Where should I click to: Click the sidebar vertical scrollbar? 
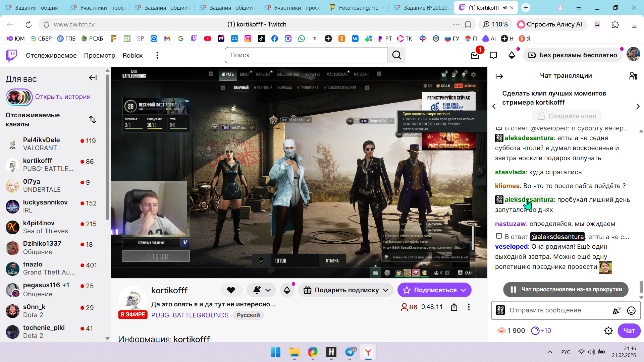(x=107, y=147)
